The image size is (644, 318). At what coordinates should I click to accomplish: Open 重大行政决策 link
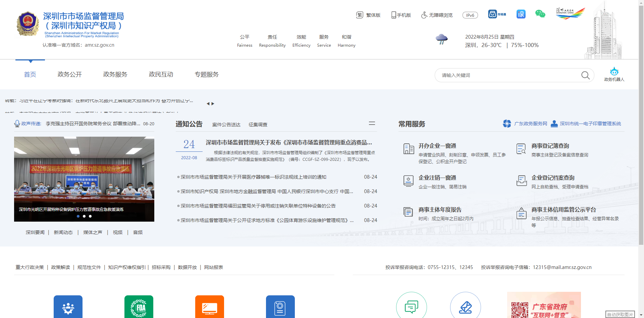pos(30,267)
